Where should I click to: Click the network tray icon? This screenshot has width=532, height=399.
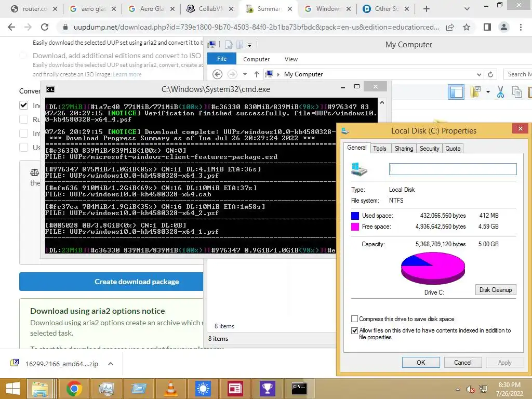(x=483, y=389)
